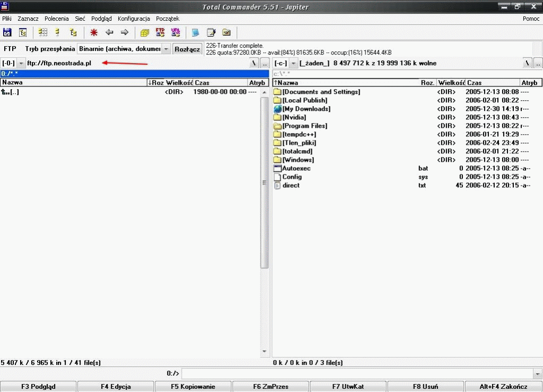Switch to brief file list view
This screenshot has height=392, width=543.
(x=43, y=32)
